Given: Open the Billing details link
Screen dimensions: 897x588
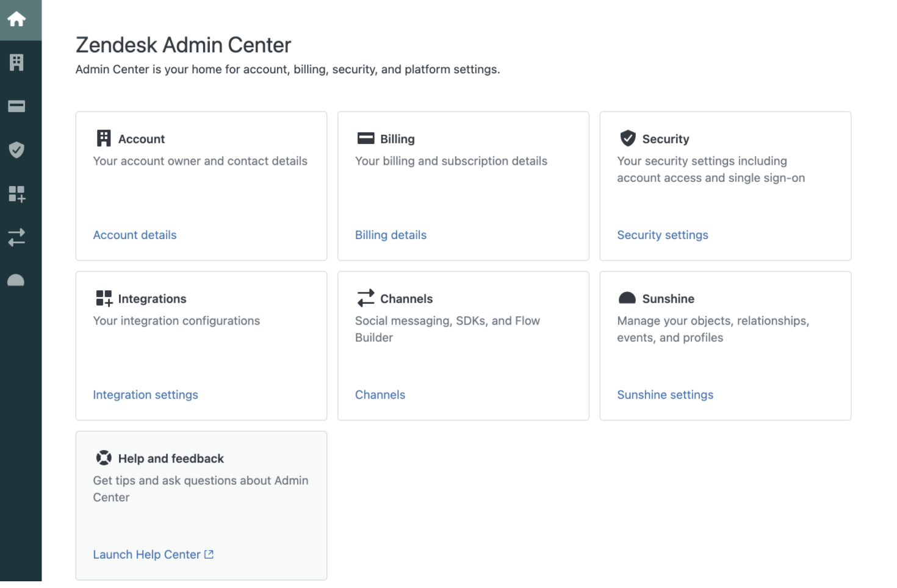Looking at the screenshot, I should pyautogui.click(x=391, y=235).
